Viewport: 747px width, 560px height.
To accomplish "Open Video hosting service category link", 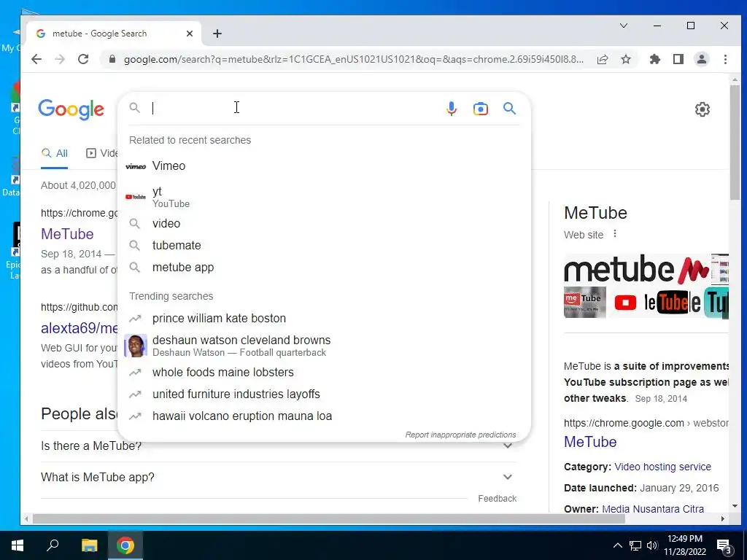I will point(662,467).
